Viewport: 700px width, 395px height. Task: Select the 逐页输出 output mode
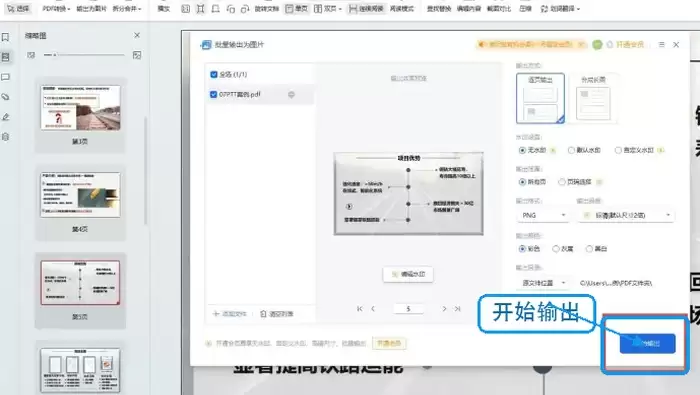point(540,98)
